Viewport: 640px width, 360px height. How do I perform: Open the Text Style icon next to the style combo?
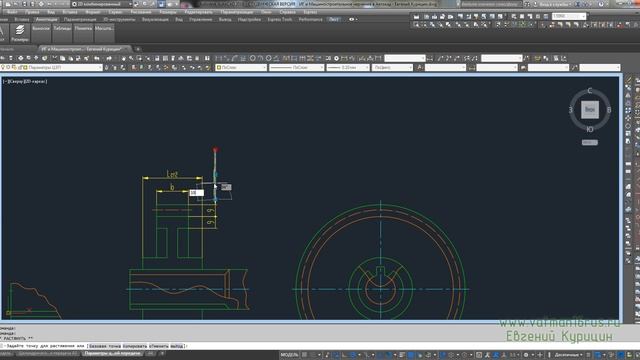(x=420, y=67)
